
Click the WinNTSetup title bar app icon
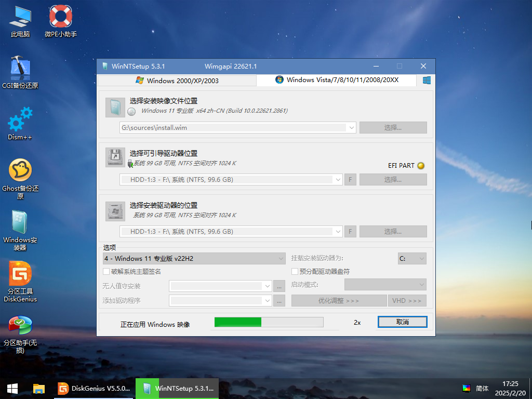click(105, 66)
